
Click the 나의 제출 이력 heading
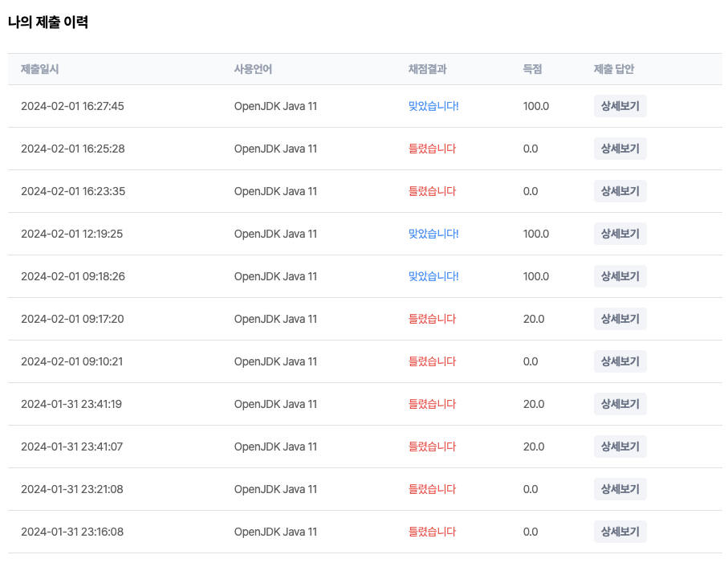[x=48, y=22]
